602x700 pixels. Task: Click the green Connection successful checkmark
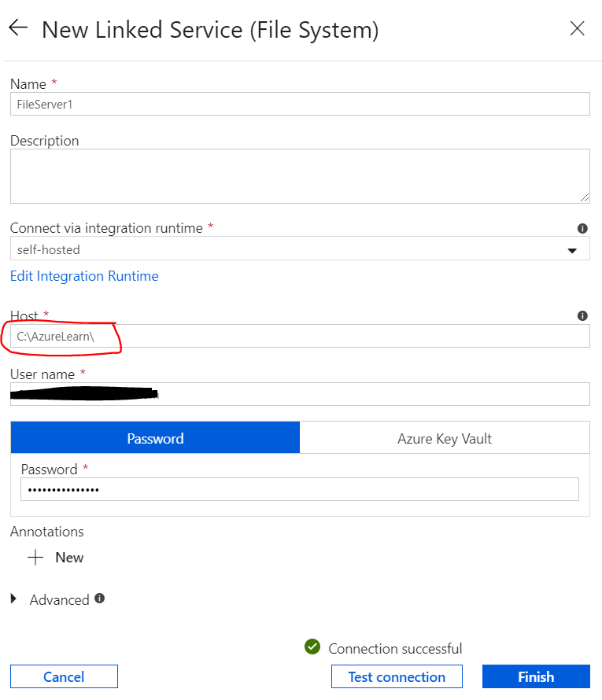tap(312, 647)
